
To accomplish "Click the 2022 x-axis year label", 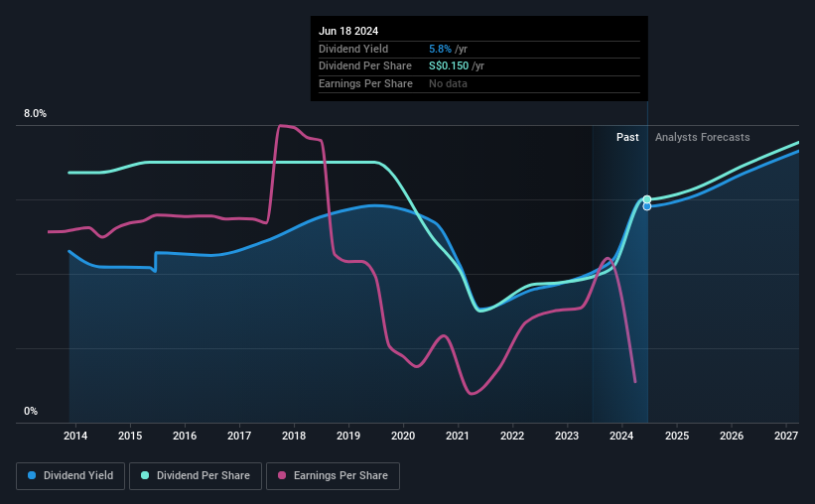I will [x=512, y=436].
